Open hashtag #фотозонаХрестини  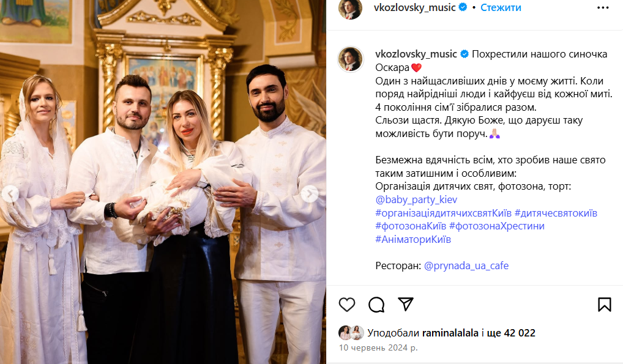point(497,226)
